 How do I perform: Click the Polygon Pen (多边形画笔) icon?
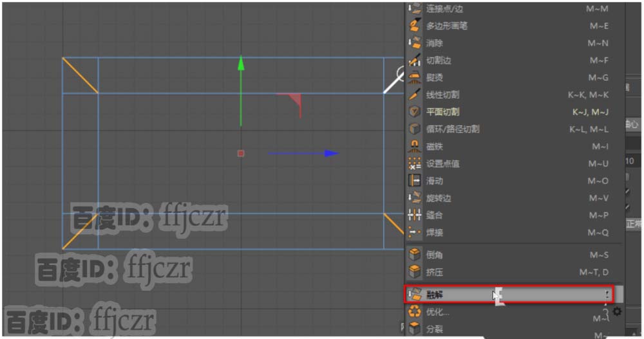(x=414, y=26)
